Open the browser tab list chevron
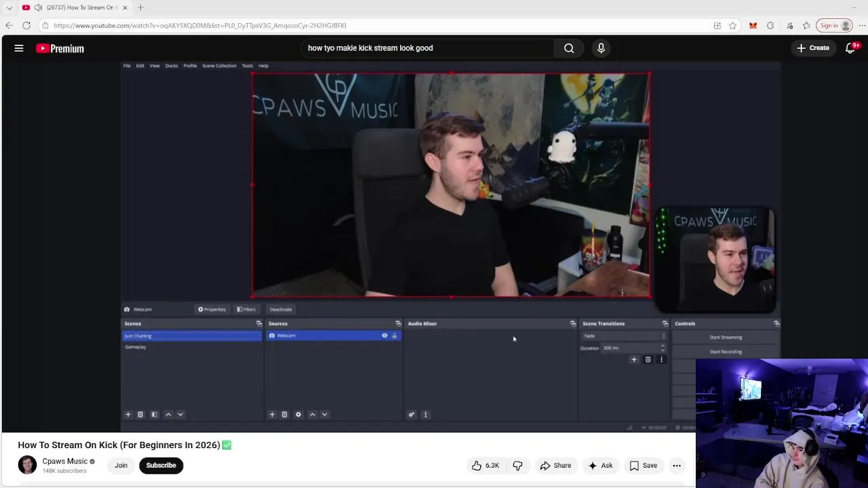 [9, 7]
